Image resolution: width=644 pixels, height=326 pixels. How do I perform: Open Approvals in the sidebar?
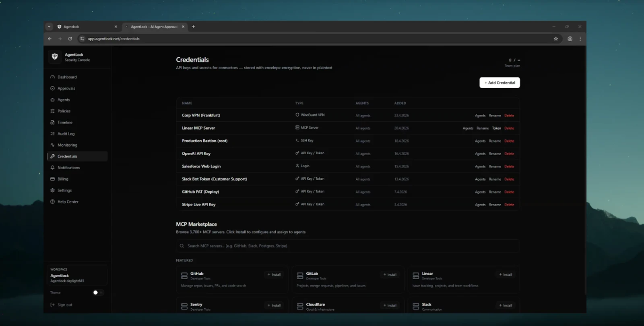(x=77, y=88)
